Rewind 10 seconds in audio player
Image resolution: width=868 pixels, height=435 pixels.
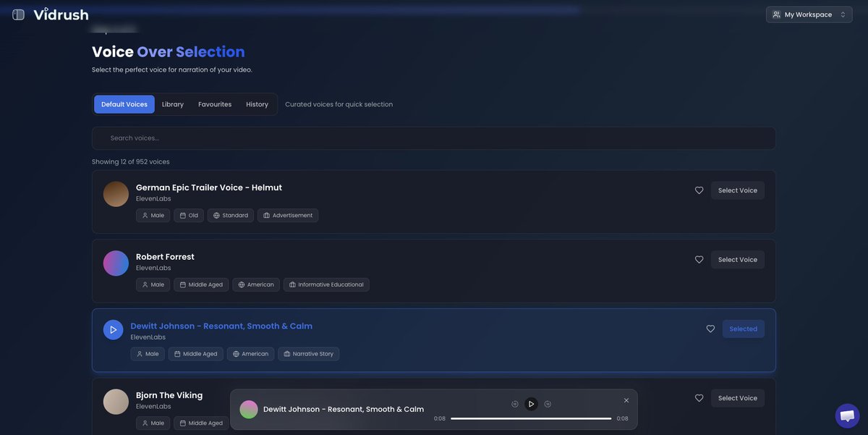tap(515, 404)
